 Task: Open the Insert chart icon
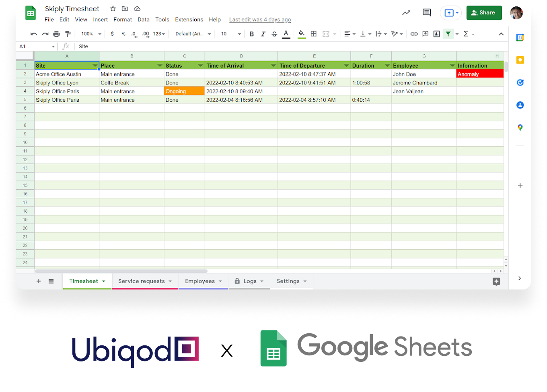tap(436, 34)
